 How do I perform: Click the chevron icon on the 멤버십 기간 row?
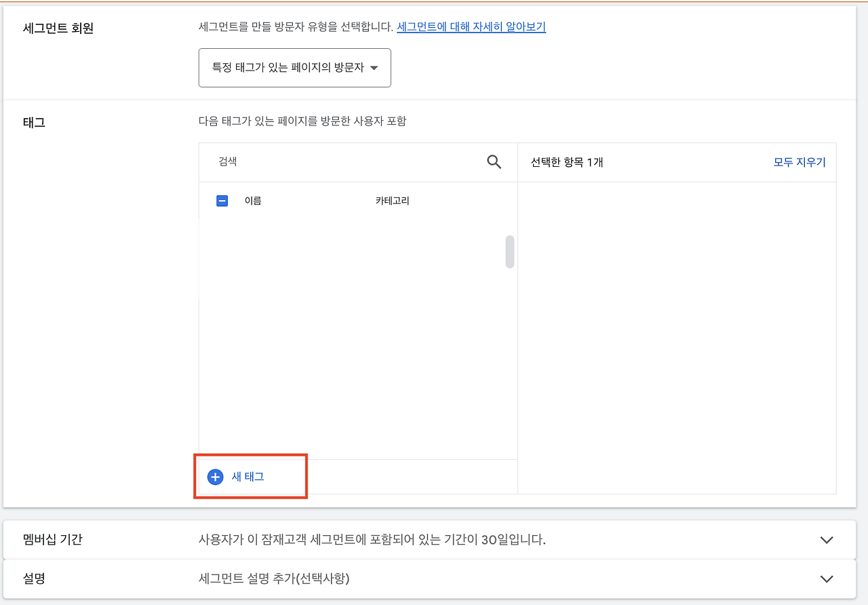[826, 540]
